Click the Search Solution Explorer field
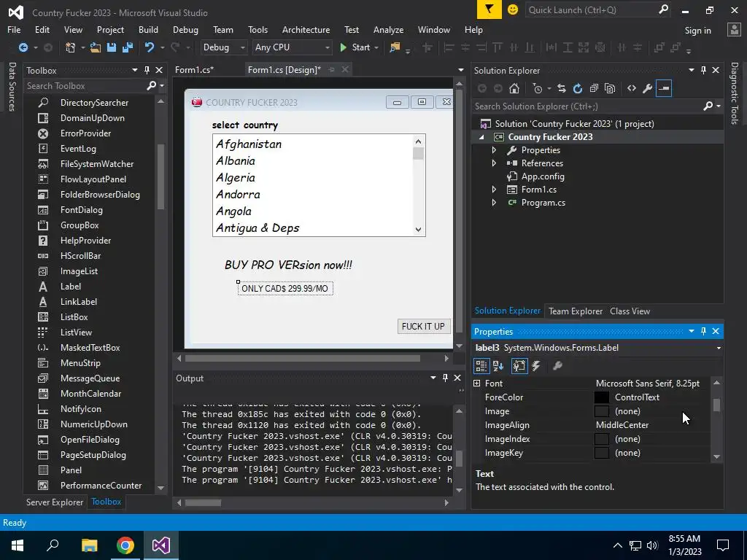Image resolution: width=747 pixels, height=560 pixels. (x=589, y=106)
